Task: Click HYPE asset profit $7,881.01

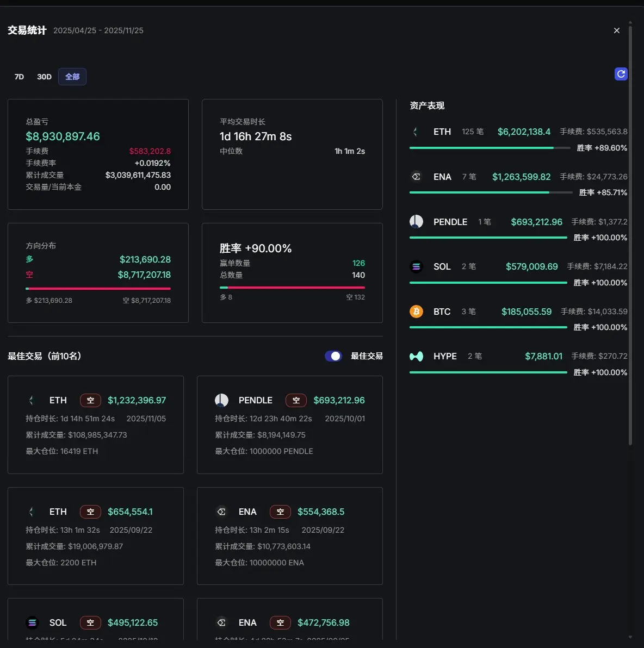Action: click(x=544, y=356)
